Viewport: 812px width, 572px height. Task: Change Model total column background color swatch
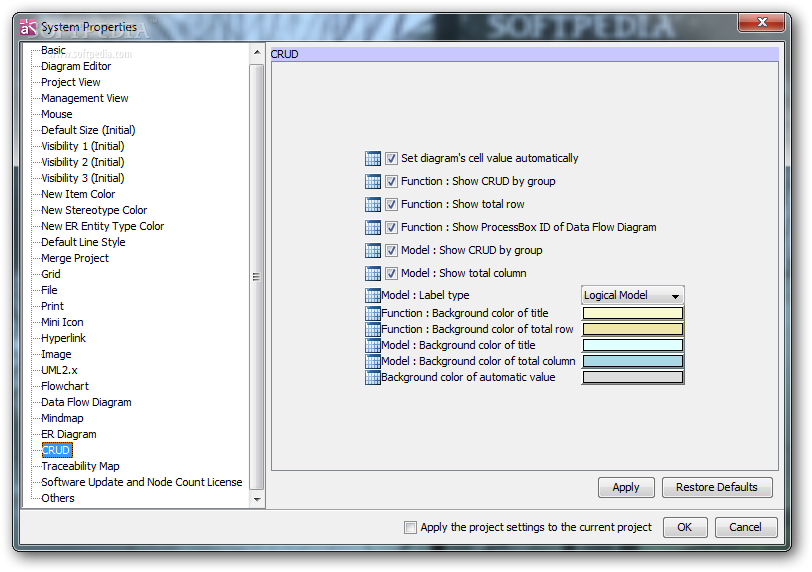coord(633,361)
